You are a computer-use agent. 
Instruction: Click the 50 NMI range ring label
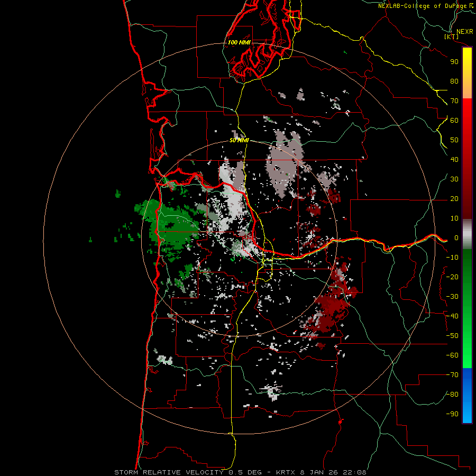coord(239,140)
